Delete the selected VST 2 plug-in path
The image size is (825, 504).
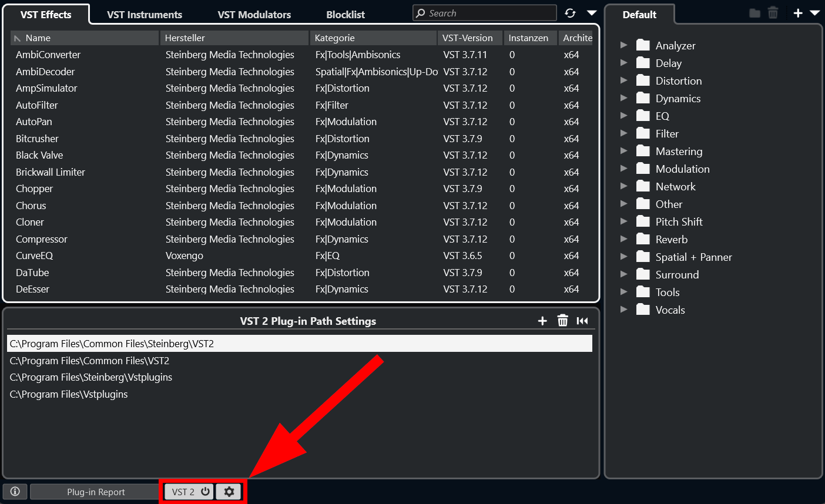pos(562,321)
